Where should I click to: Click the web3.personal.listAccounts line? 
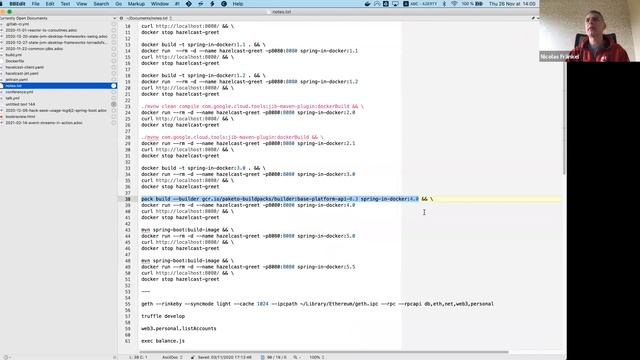coord(179,329)
